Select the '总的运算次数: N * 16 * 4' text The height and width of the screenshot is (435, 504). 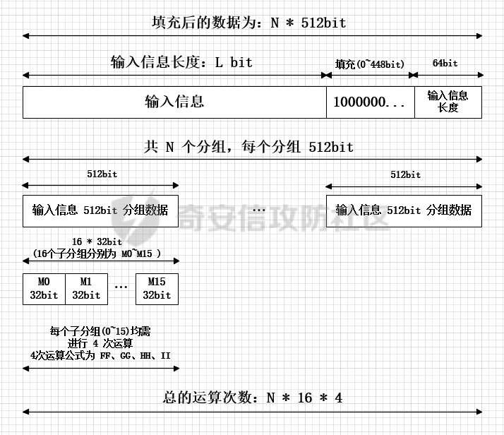pos(252,398)
